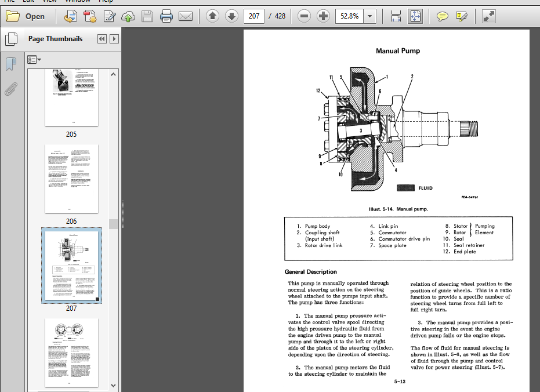This screenshot has width=540, height=392.
Task: Click thumbnail panel scroll up arrow
Action: pyautogui.click(x=113, y=74)
